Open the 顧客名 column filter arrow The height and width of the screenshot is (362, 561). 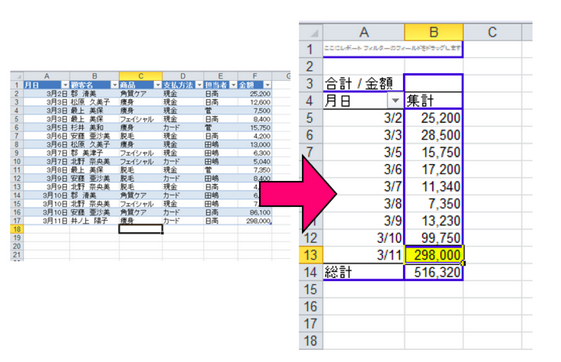114,85
